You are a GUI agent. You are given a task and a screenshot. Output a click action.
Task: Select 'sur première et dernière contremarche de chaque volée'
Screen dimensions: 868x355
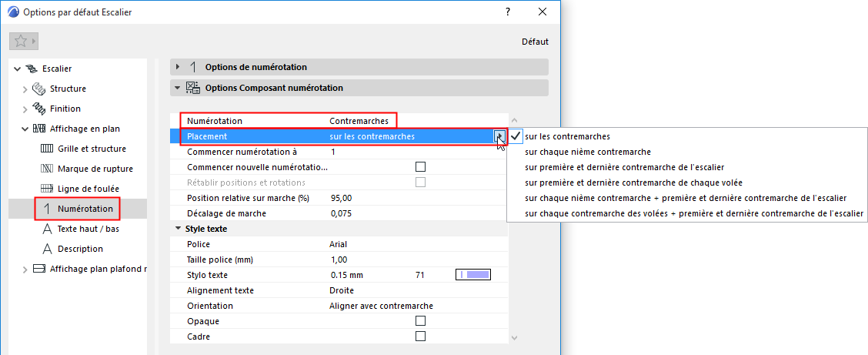click(x=633, y=183)
